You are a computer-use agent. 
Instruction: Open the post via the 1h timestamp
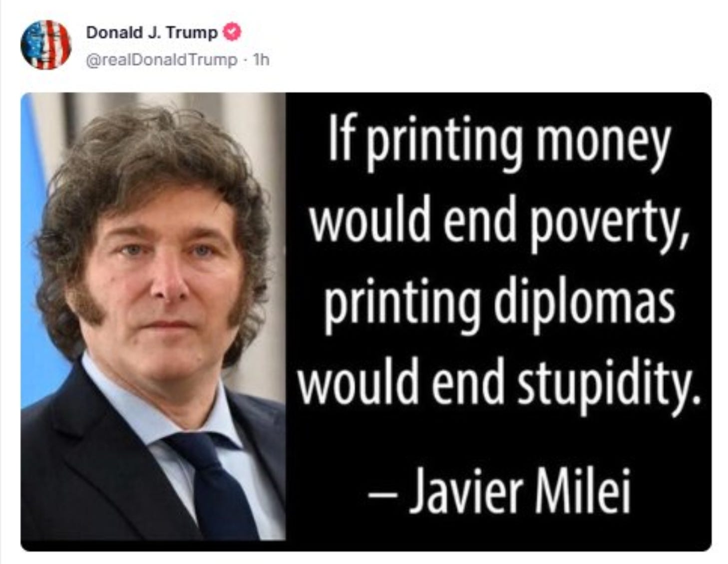261,60
